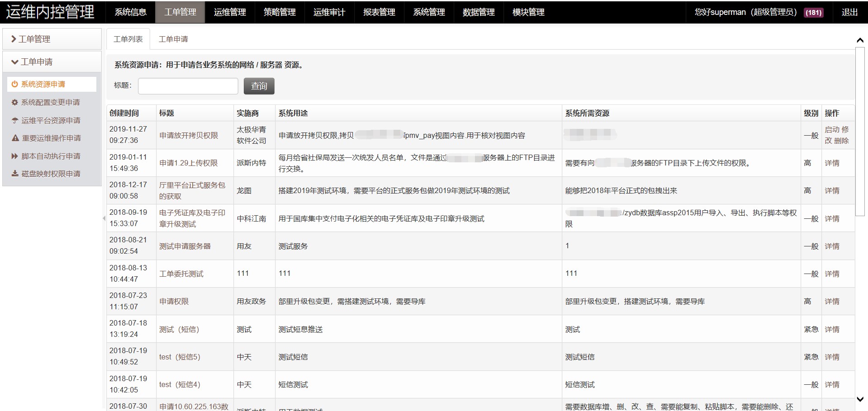
Task: Switch to the 工单申请 tab
Action: pos(173,39)
